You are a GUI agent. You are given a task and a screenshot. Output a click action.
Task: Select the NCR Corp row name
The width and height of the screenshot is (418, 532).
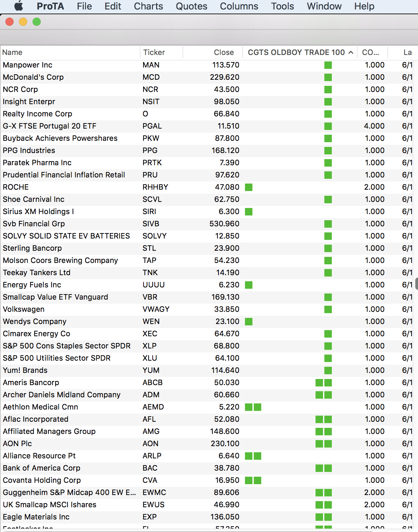(x=20, y=90)
